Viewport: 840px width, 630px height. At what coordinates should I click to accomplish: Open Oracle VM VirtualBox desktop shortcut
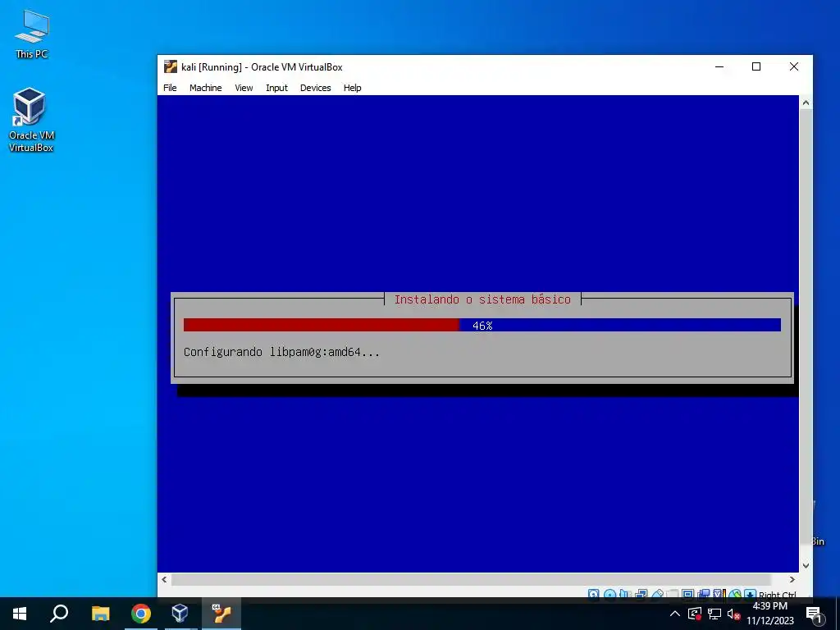[x=31, y=120]
